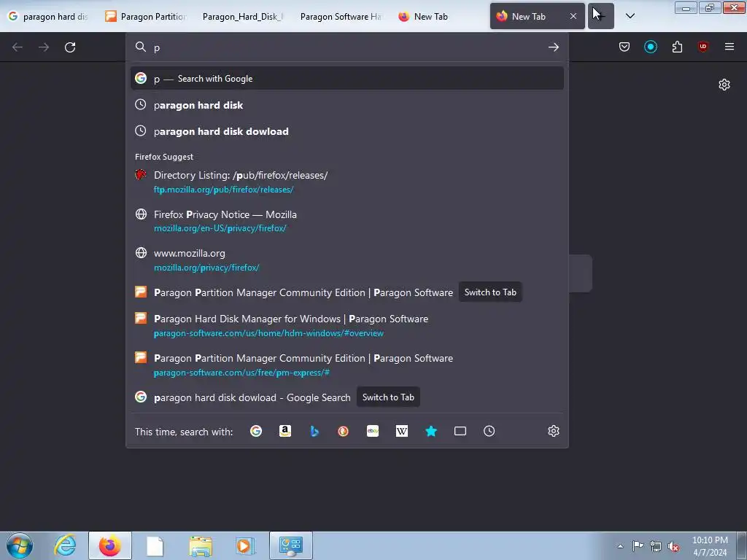Reload the current page

click(70, 47)
